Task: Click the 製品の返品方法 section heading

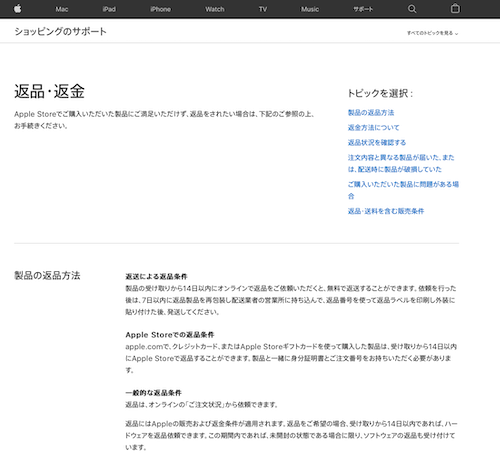Action: (47, 275)
